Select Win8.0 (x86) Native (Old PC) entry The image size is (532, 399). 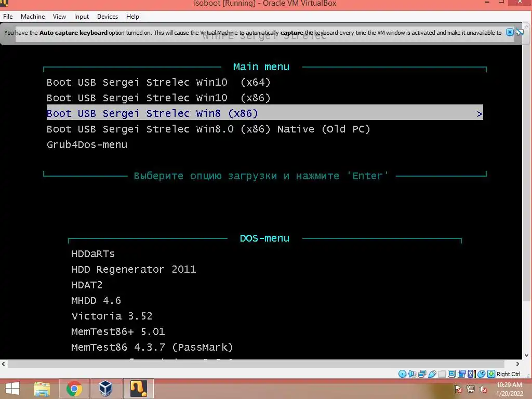(208, 129)
